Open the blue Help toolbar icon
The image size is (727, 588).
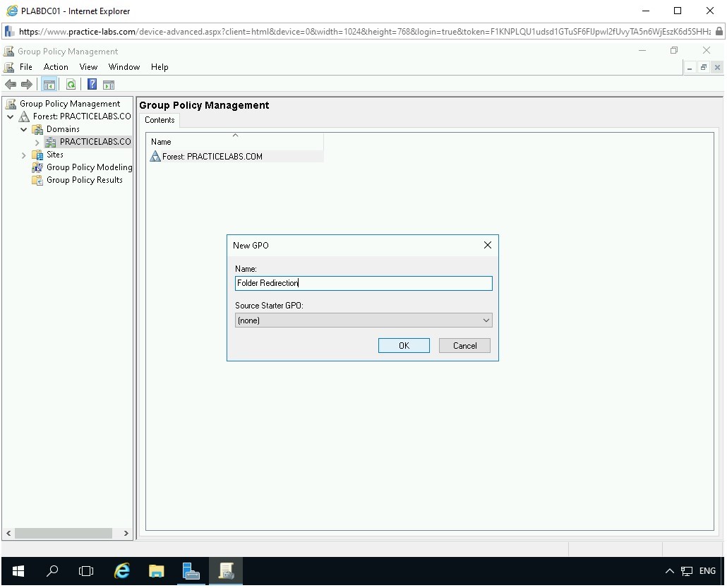pyautogui.click(x=92, y=85)
